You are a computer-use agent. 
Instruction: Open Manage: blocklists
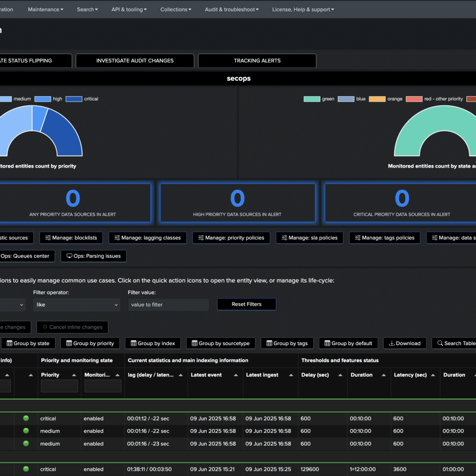pyautogui.click(x=71, y=238)
